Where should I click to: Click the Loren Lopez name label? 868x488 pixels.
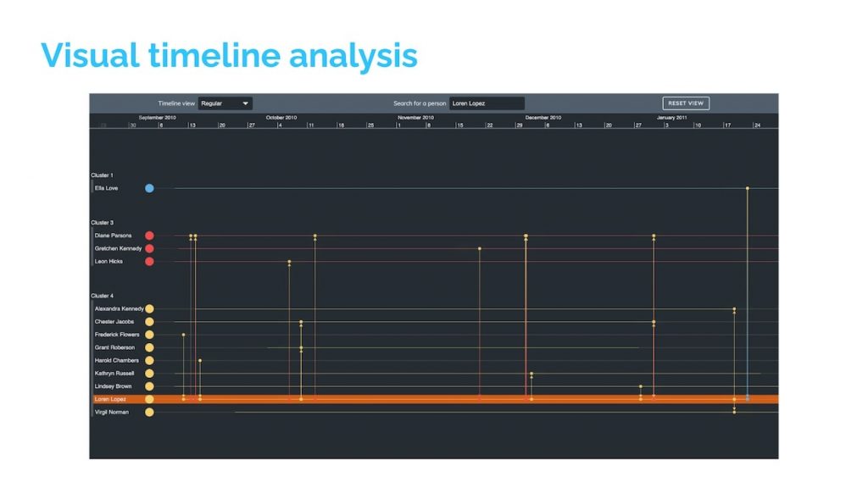click(112, 398)
